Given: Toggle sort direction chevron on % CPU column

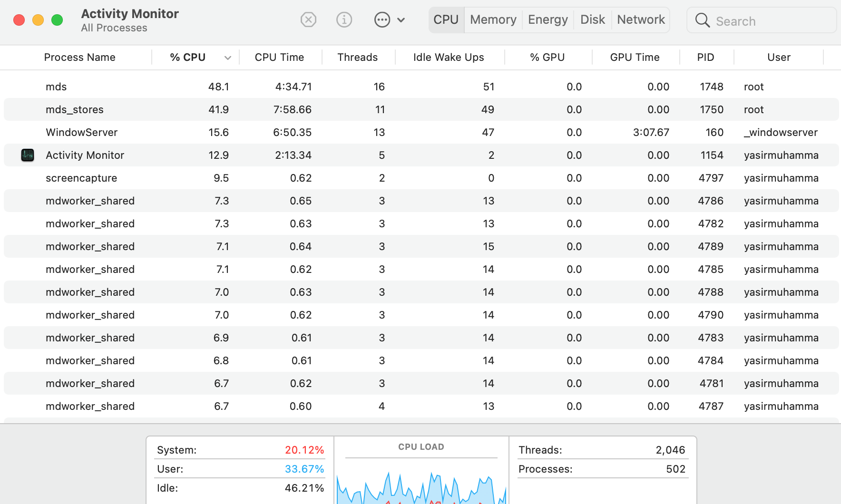Looking at the screenshot, I should tap(228, 58).
